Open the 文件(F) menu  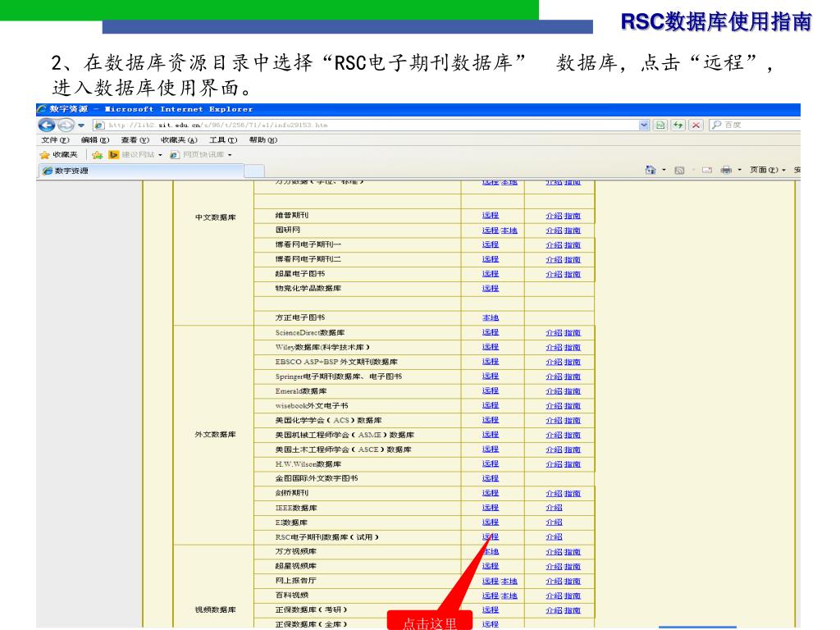point(55,140)
